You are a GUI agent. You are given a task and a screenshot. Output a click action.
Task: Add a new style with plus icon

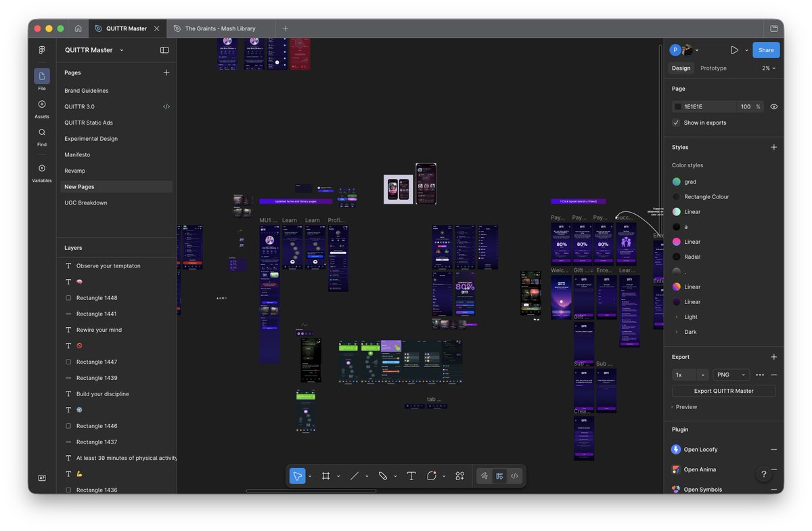point(774,147)
